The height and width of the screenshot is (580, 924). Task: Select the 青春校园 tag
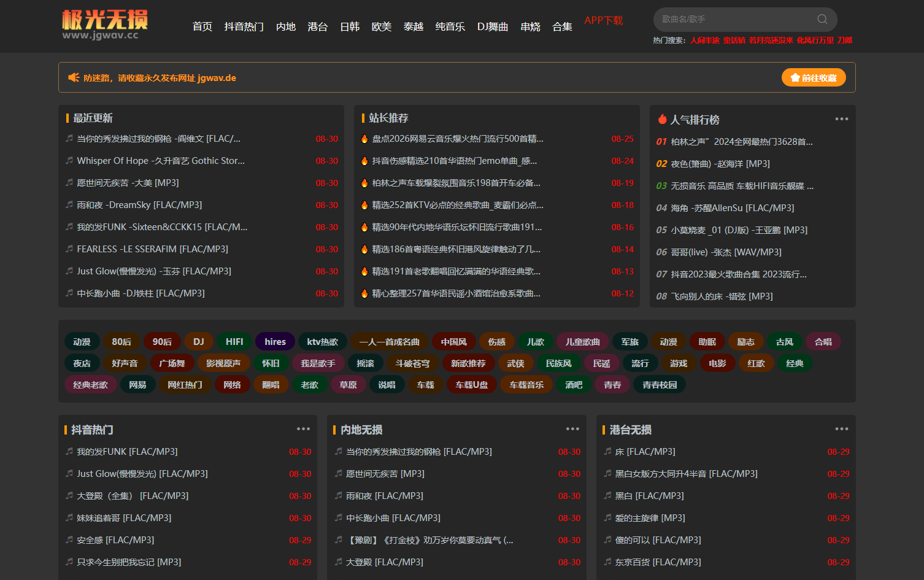660,384
